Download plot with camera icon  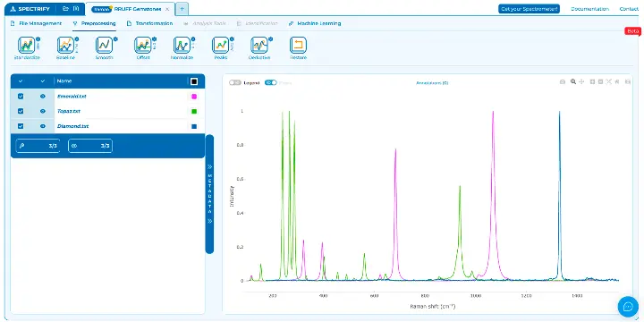pyautogui.click(x=563, y=82)
